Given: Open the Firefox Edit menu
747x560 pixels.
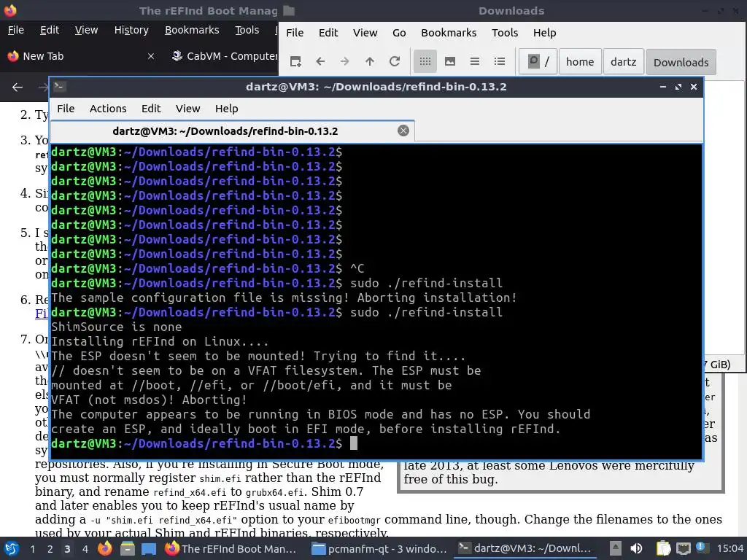Looking at the screenshot, I should 50,30.
